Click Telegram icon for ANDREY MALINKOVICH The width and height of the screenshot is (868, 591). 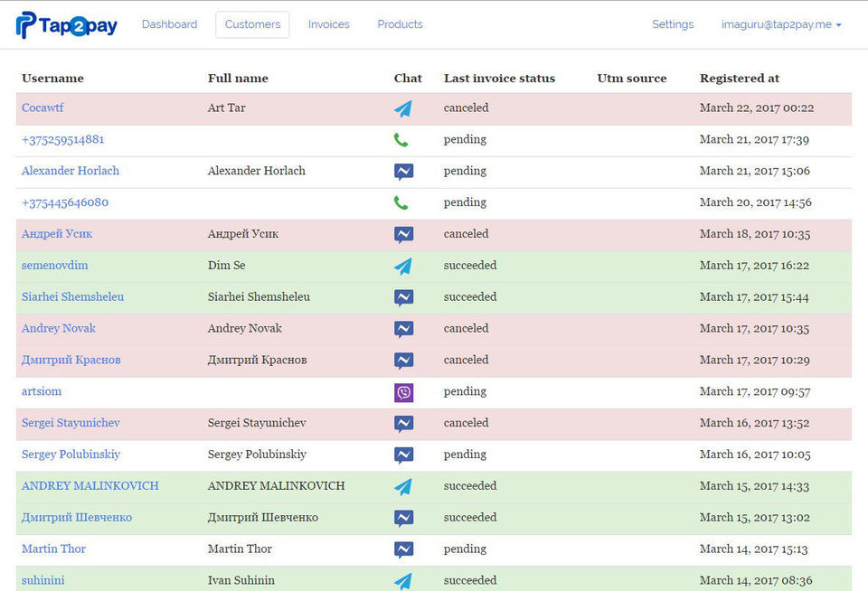click(x=403, y=486)
